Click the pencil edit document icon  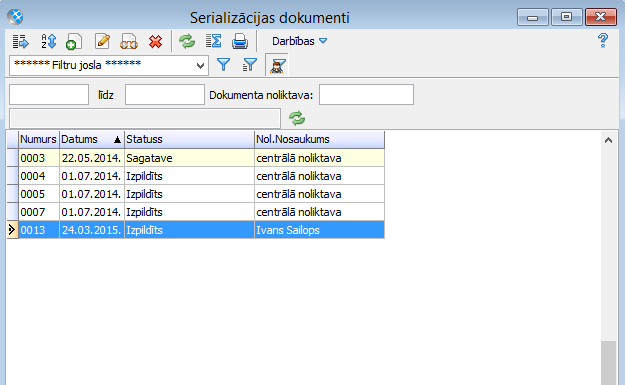[x=102, y=41]
